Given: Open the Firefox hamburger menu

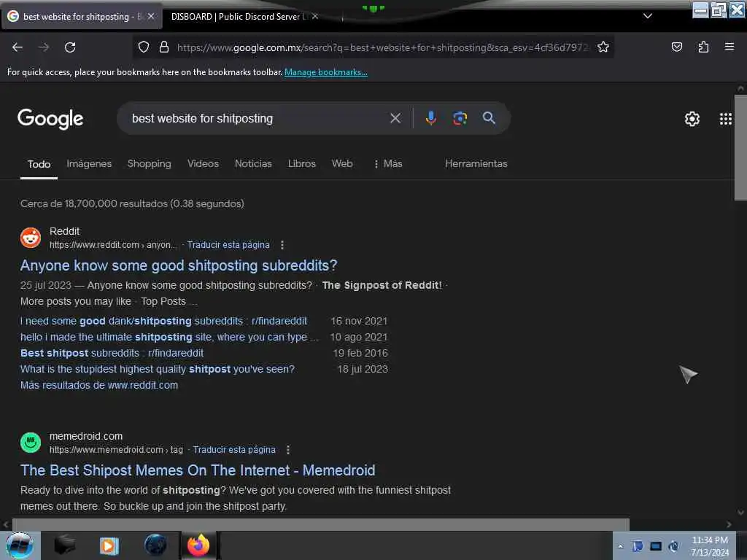Looking at the screenshot, I should pos(729,47).
